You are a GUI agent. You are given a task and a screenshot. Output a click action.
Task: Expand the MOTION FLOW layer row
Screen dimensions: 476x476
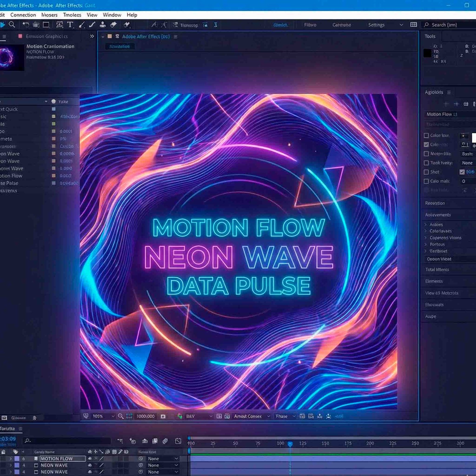(11, 458)
